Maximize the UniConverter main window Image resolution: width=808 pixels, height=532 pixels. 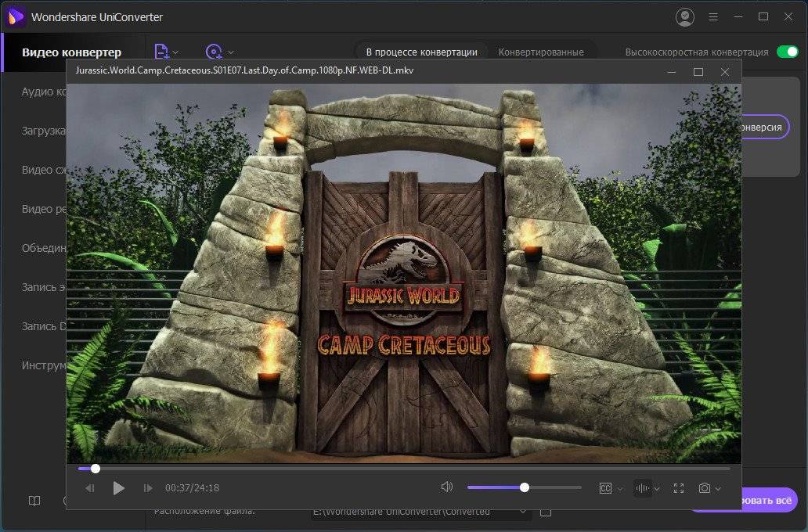tap(763, 17)
